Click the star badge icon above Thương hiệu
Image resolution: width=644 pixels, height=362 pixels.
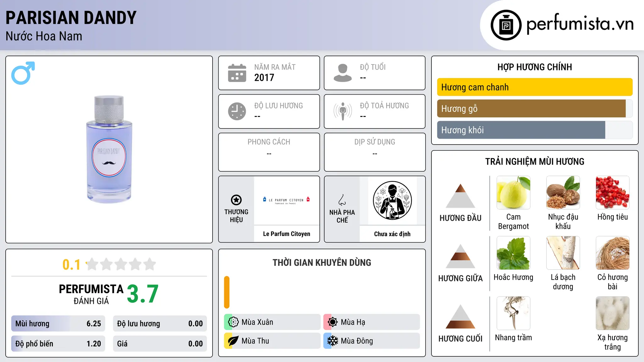pos(236,200)
